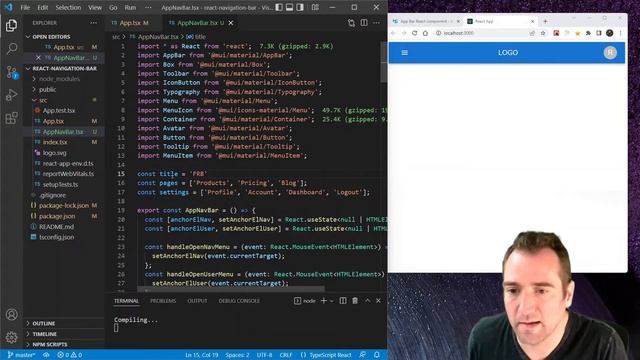This screenshot has height=360, width=640.
Task: Split the terminal panel
Action: click(x=343, y=301)
